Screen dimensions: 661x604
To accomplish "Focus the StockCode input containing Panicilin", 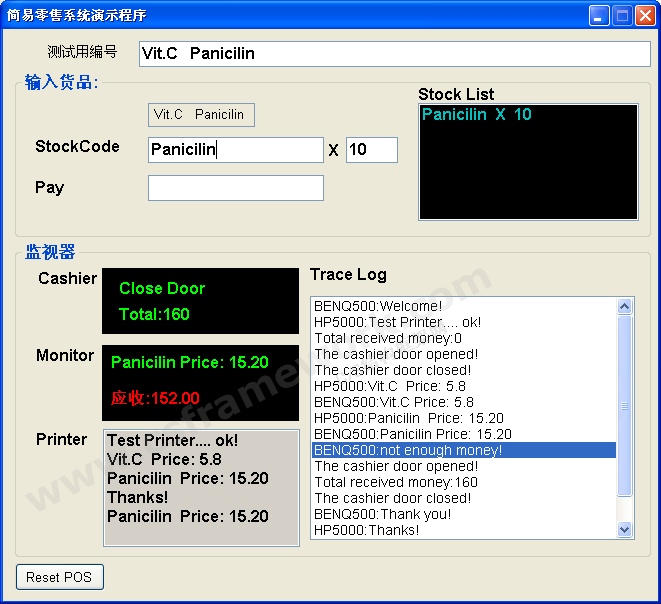I will pos(235,150).
